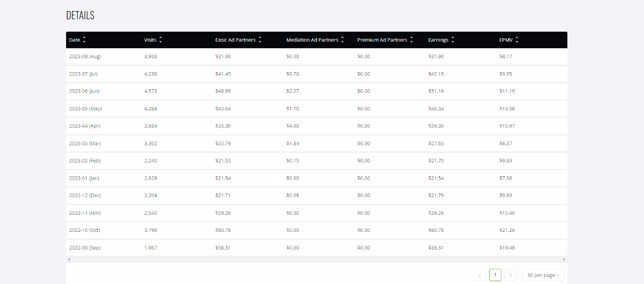
Task: Sort table by Date column icon
Action: coord(84,40)
